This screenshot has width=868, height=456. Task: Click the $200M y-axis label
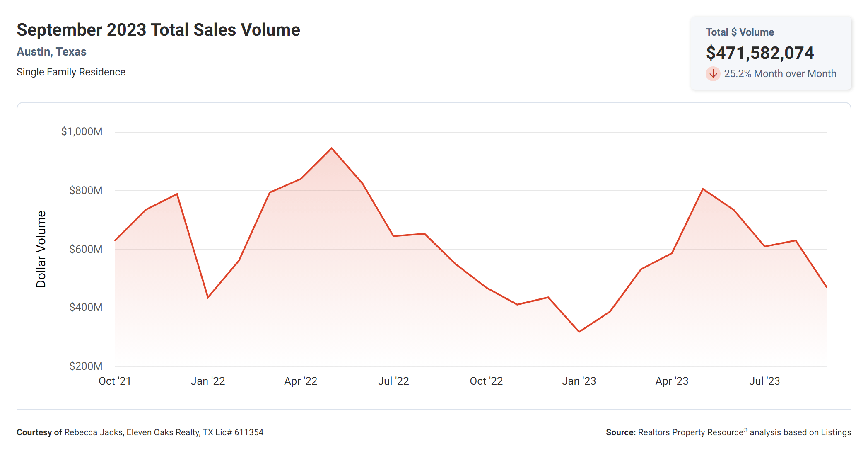coord(86,366)
